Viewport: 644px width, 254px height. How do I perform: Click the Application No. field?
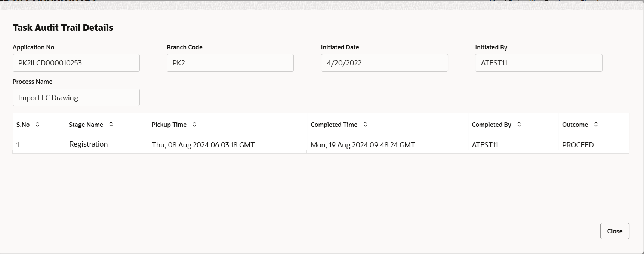[76, 63]
